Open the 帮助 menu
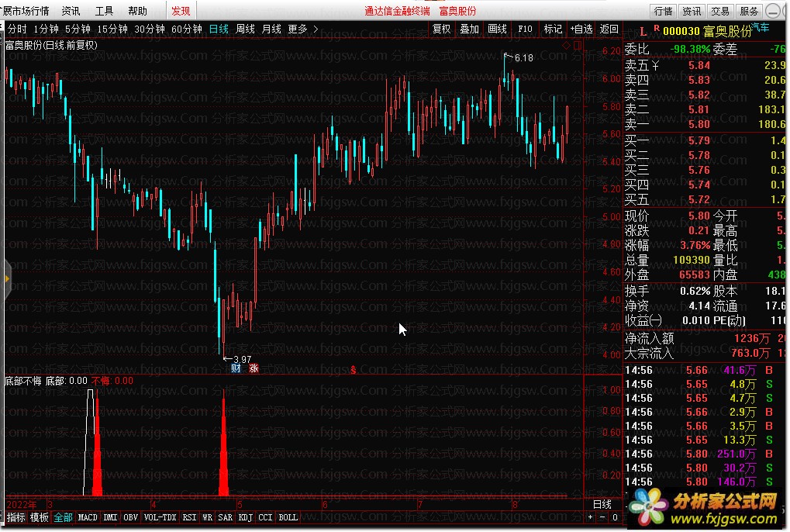 pyautogui.click(x=137, y=11)
